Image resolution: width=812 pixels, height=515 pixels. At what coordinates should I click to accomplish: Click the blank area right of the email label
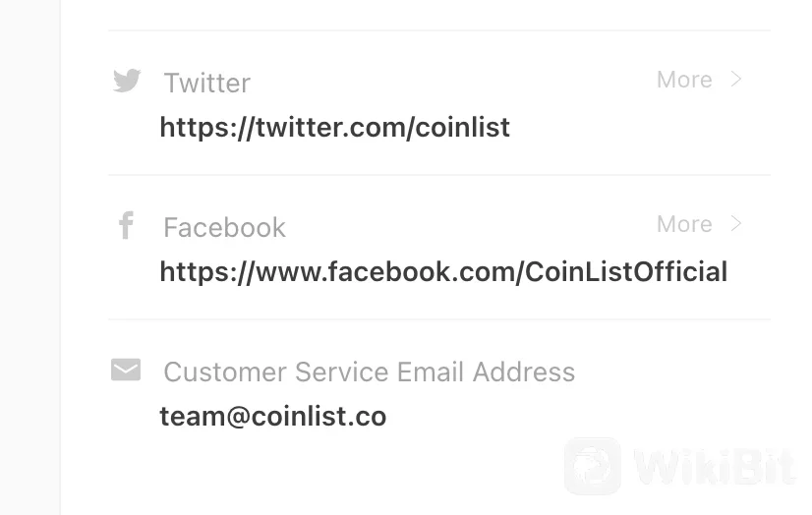678,372
